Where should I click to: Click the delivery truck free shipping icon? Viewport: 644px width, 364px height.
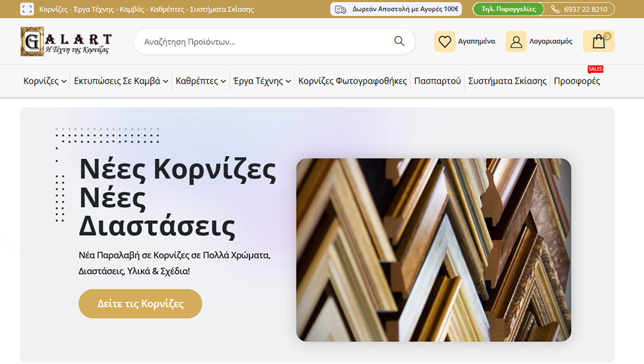[341, 9]
